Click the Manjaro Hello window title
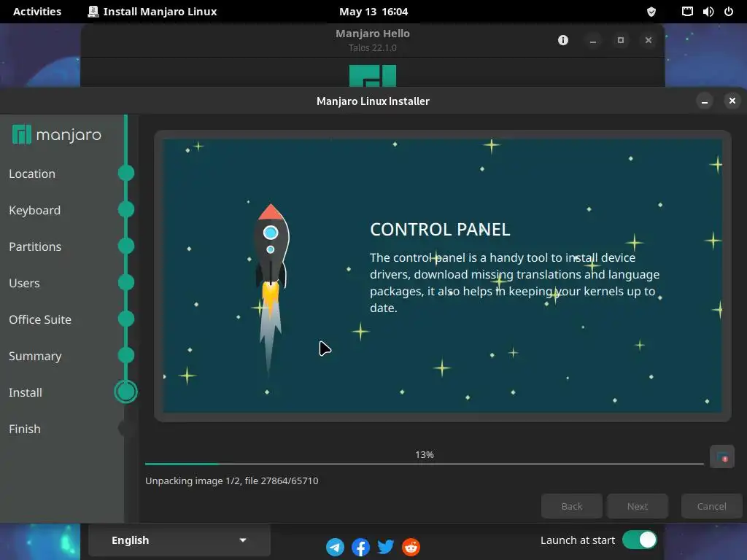This screenshot has width=747, height=560. tap(373, 34)
